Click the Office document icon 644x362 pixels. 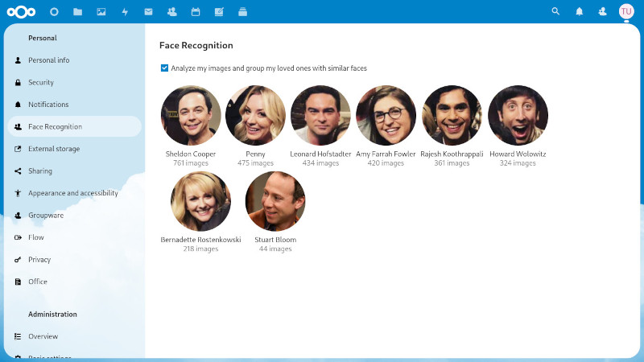pos(18,282)
